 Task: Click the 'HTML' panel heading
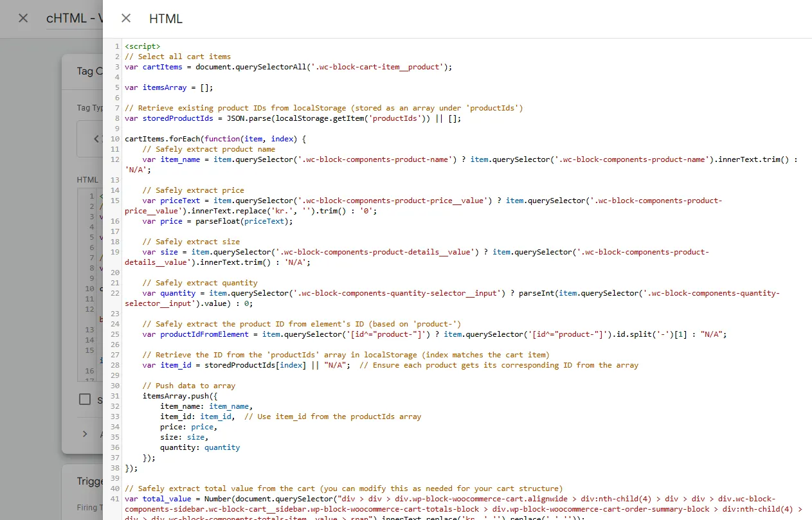click(x=166, y=19)
